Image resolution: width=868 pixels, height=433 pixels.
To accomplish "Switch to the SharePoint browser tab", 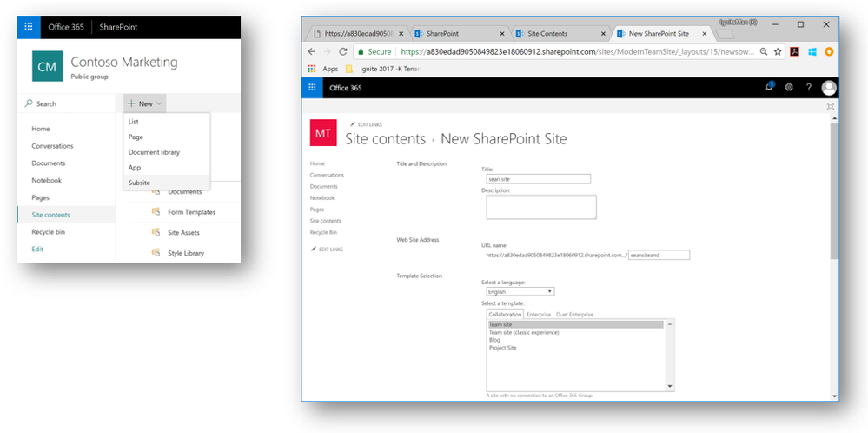I will (460, 33).
